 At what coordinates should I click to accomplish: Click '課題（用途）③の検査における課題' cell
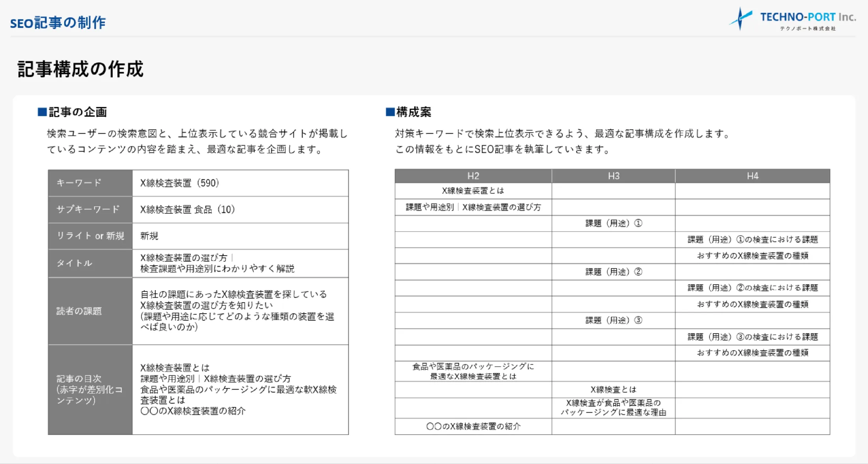point(752,337)
